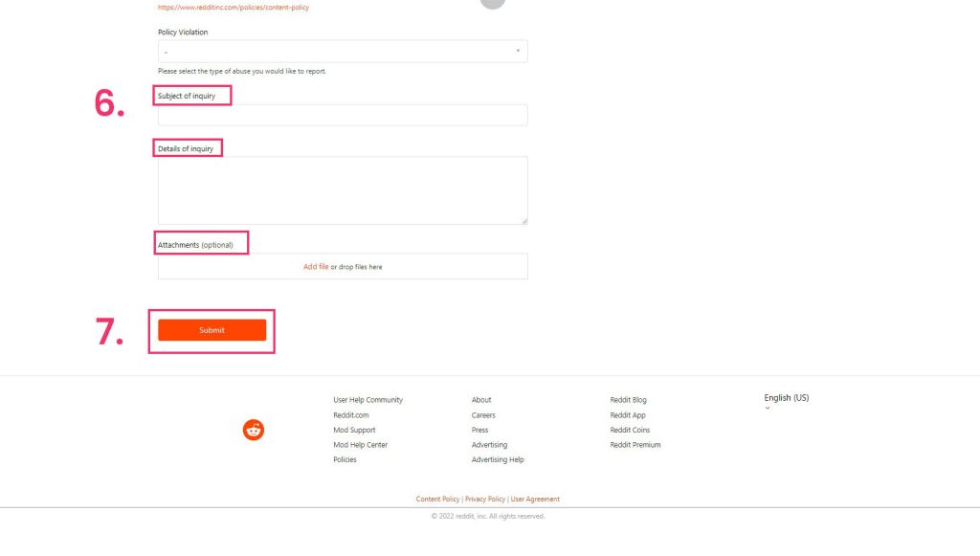Expand the English (US) language selector
The height and width of the screenshot is (556, 980).
pyautogui.click(x=786, y=398)
